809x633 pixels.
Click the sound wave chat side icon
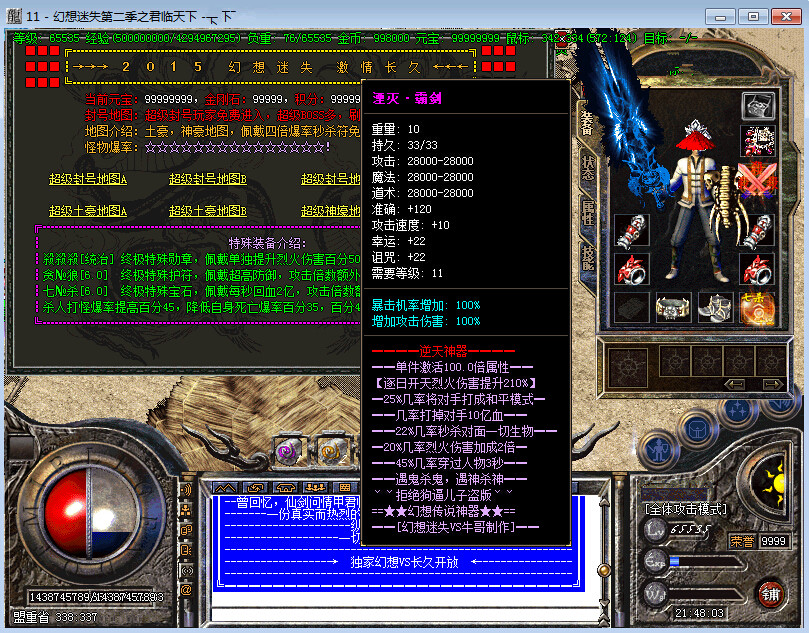pos(186,490)
